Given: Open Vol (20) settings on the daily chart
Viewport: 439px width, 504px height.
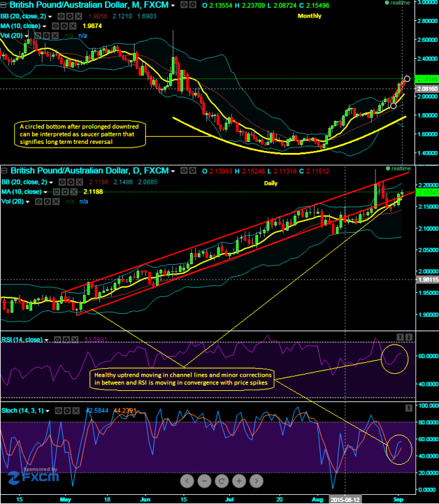Looking at the screenshot, I should 48,201.
